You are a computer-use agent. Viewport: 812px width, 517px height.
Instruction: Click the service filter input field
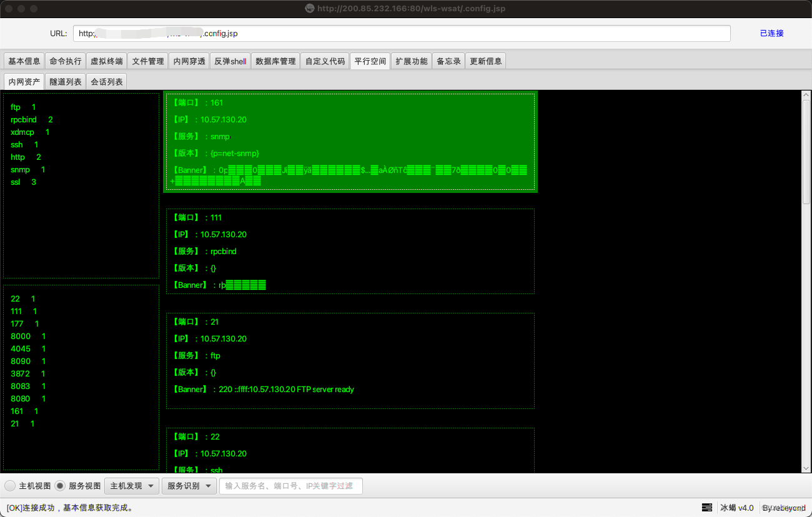(x=290, y=486)
